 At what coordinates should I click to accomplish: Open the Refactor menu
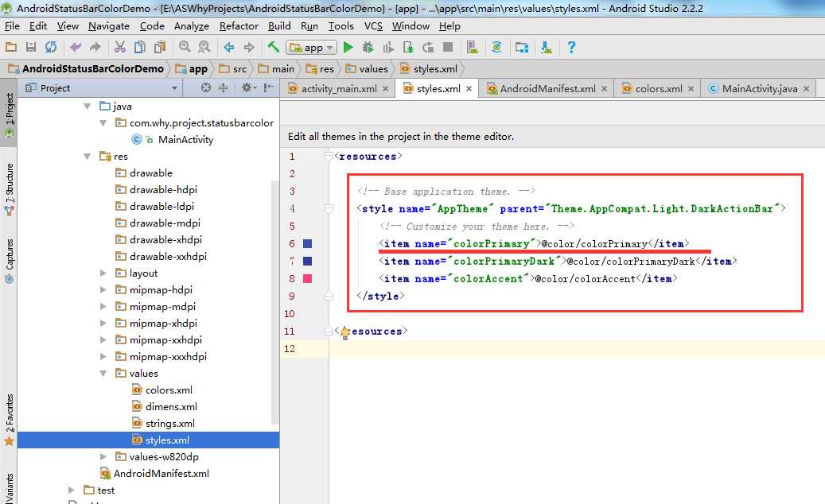click(239, 26)
